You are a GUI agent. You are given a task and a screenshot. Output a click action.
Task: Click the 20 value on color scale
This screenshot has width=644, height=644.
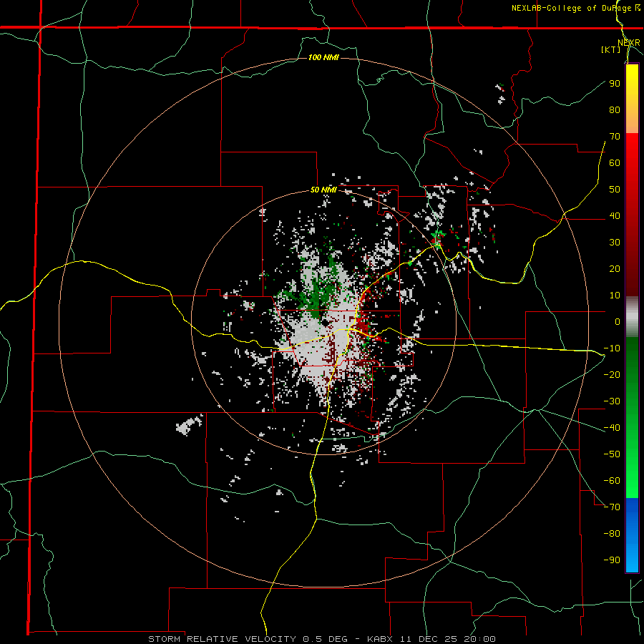point(615,269)
